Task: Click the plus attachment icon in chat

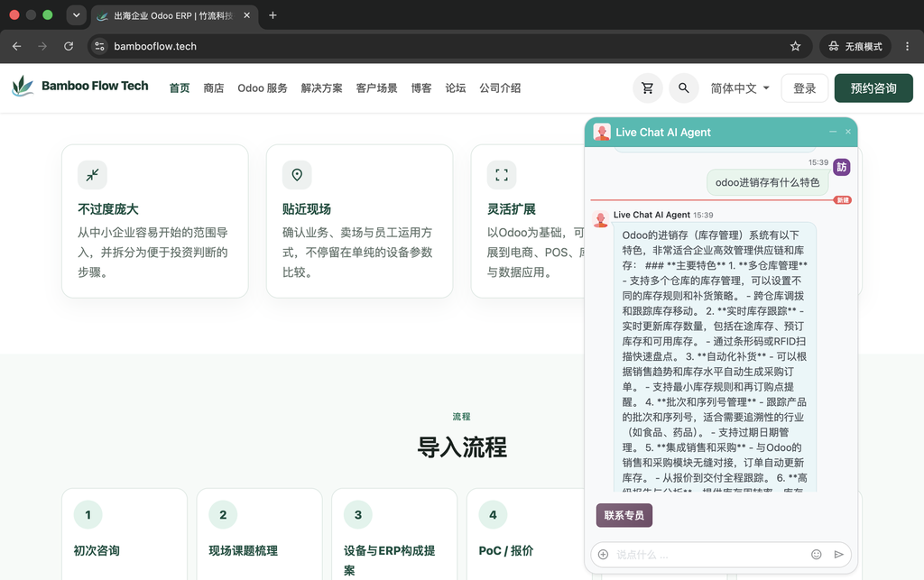Action: [x=603, y=554]
